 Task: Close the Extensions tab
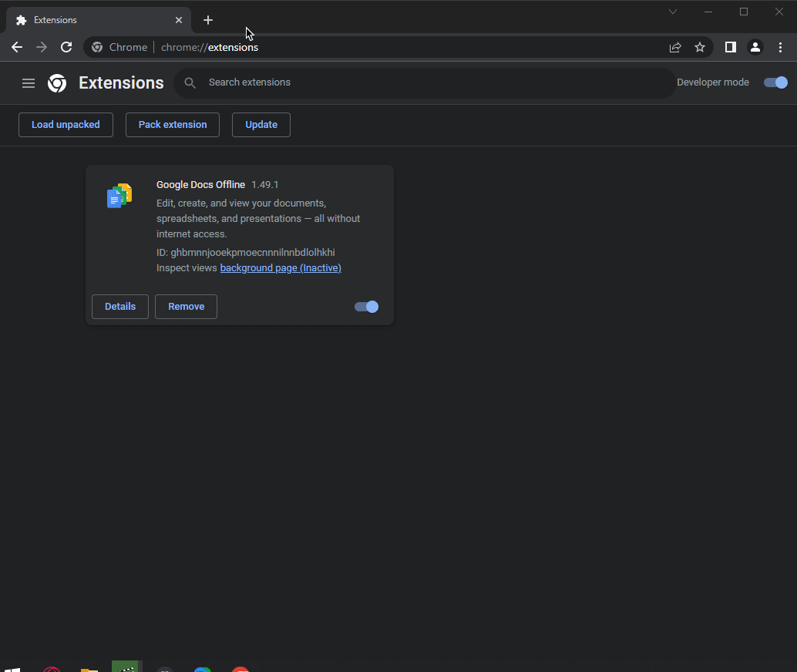point(178,20)
